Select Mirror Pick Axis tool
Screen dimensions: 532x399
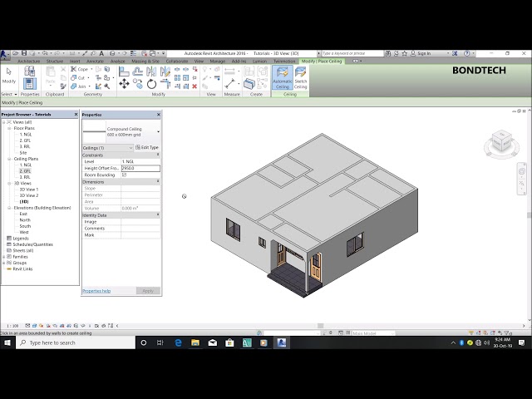(151, 71)
